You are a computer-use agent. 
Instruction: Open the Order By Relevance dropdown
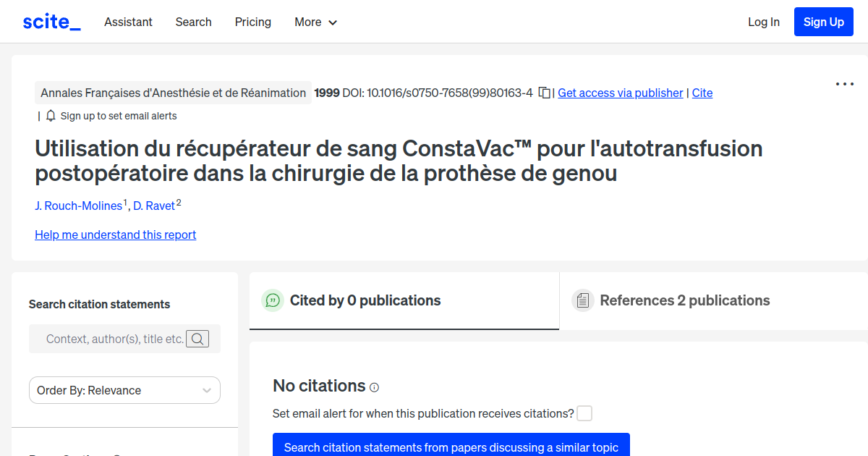pyautogui.click(x=124, y=390)
